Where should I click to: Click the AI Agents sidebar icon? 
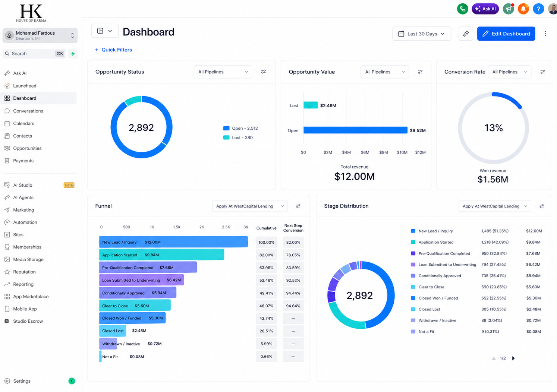click(x=7, y=197)
